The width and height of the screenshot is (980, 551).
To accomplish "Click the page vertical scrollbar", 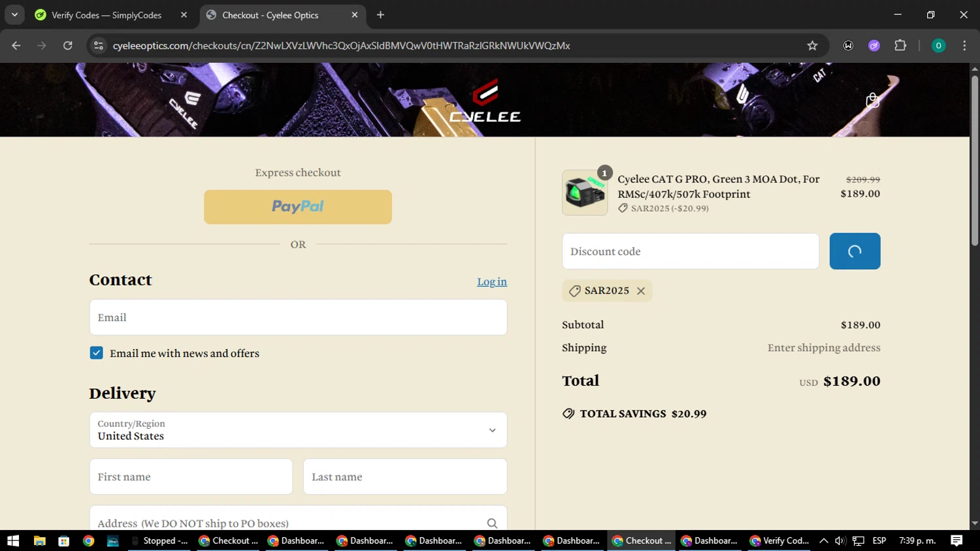I will pos(975,160).
